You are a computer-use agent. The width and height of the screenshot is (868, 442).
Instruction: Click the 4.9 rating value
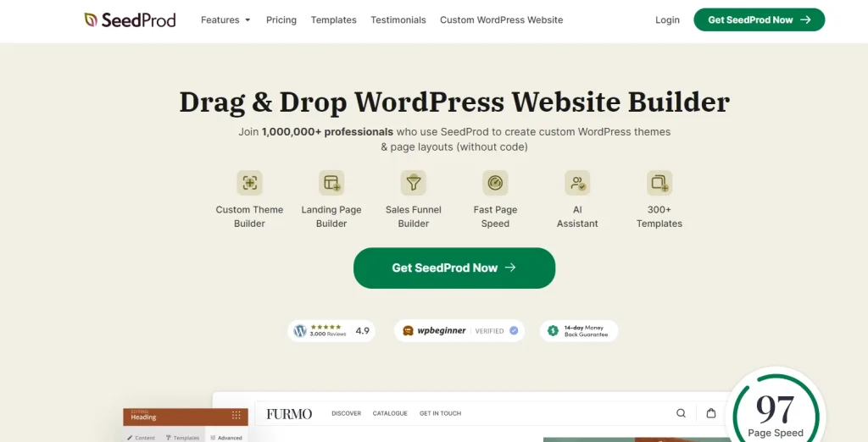(363, 331)
